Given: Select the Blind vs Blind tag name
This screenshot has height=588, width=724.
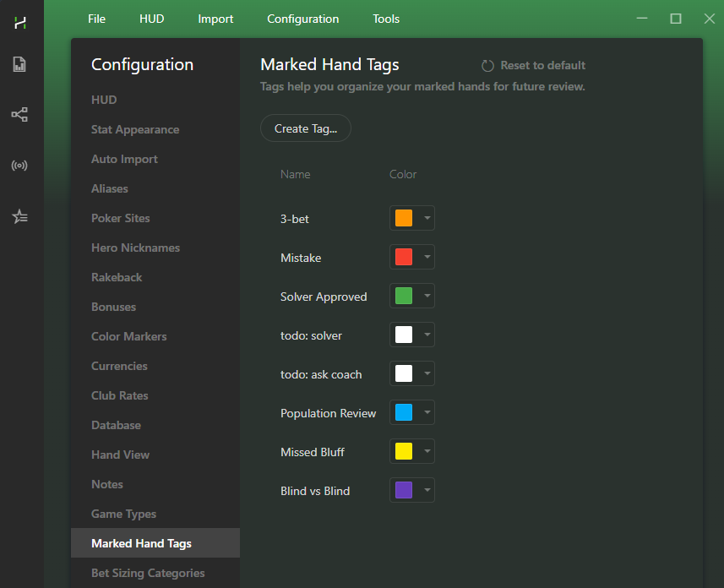Looking at the screenshot, I should (315, 491).
